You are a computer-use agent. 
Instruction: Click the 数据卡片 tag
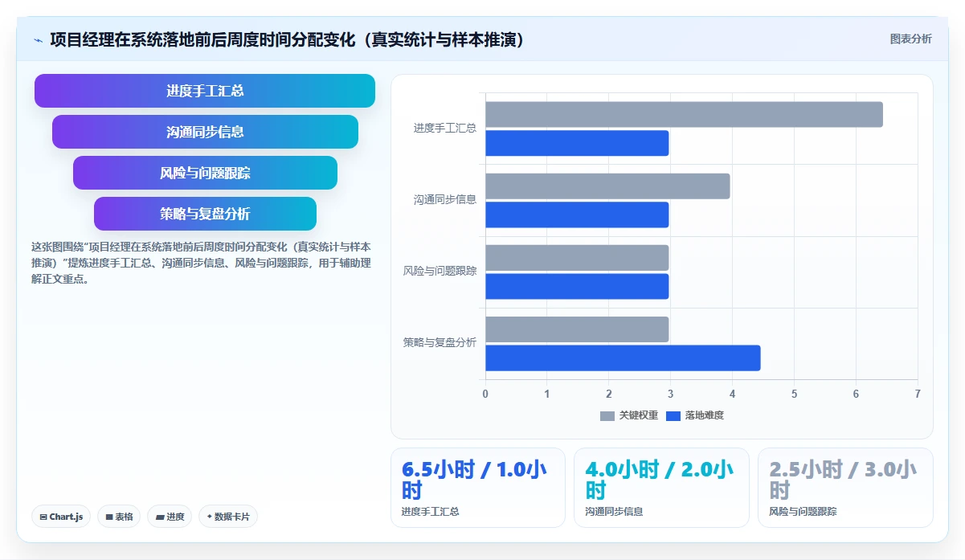(228, 517)
